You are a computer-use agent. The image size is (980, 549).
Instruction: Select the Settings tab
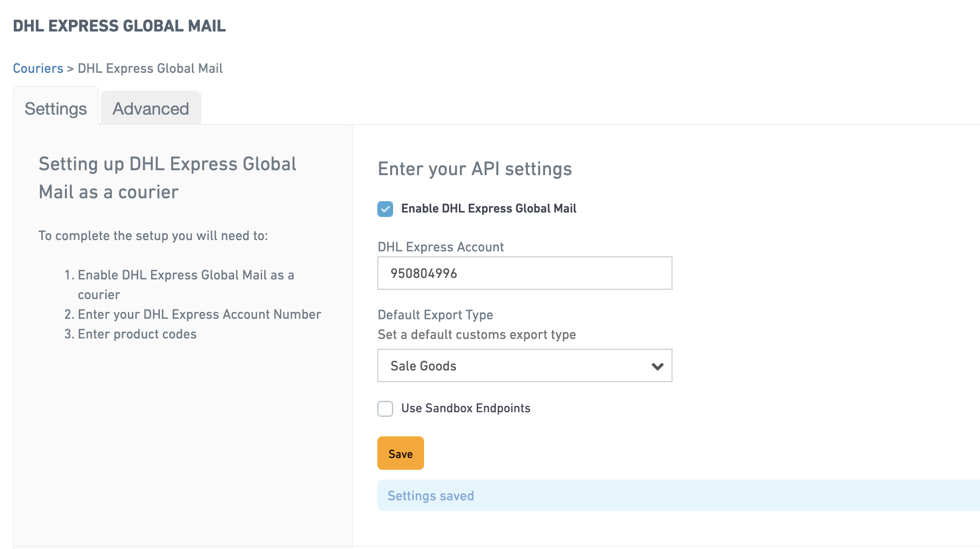tap(56, 109)
